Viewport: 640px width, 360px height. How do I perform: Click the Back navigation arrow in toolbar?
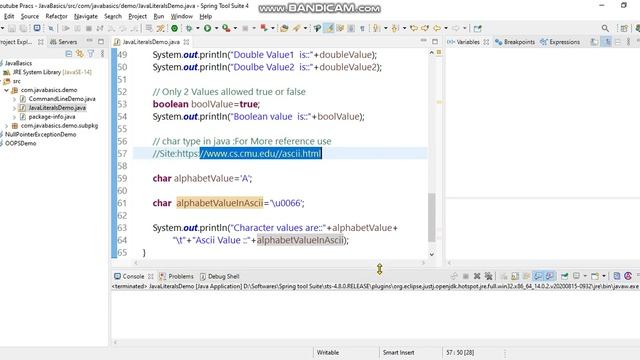[x=437, y=28]
